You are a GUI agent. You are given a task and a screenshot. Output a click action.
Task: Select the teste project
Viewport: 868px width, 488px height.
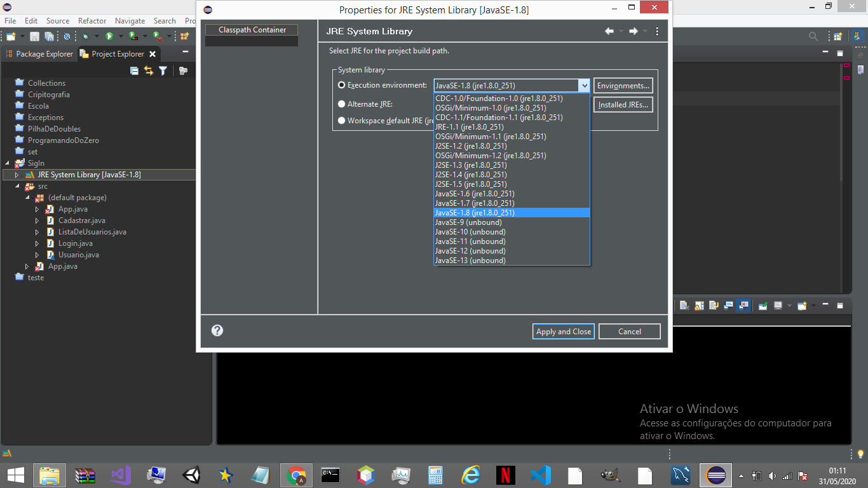coord(36,278)
